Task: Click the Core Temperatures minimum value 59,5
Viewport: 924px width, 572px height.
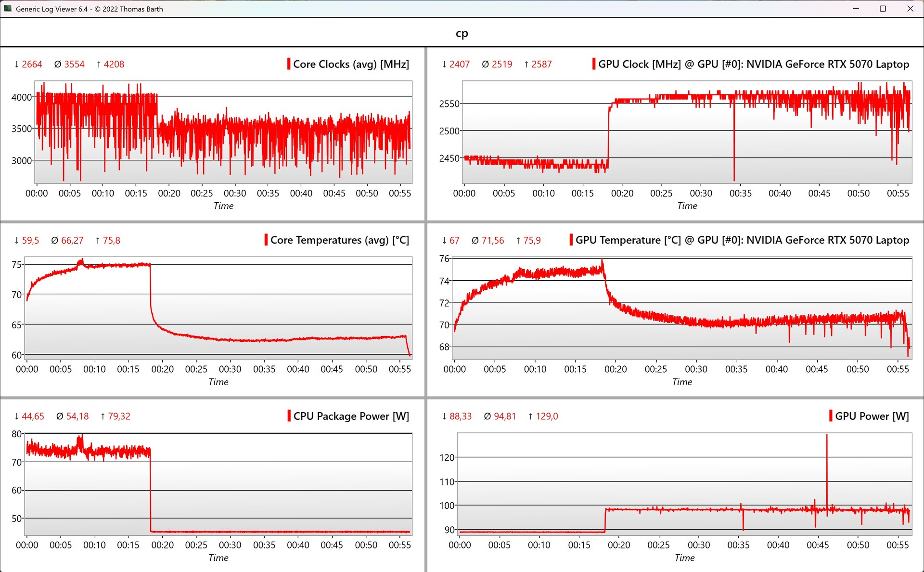Action: tap(30, 240)
